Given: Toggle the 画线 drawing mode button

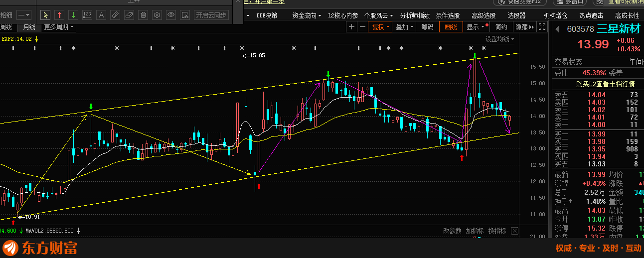Looking at the screenshot, I should (x=451, y=27).
